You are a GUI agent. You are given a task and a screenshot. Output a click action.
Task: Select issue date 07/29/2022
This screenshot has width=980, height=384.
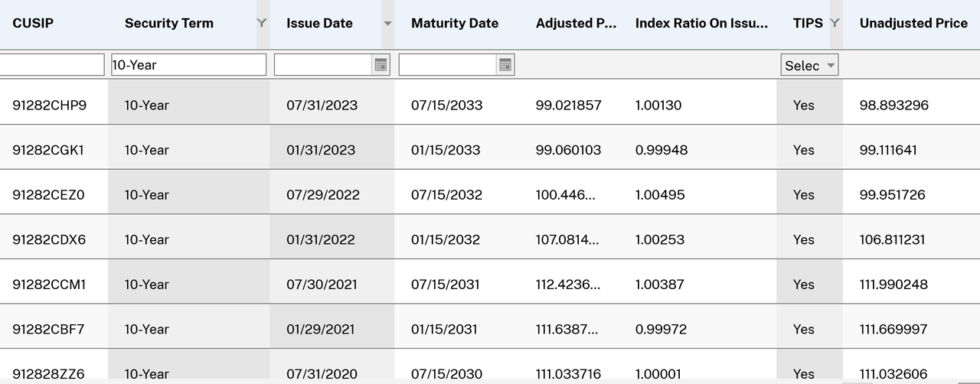click(x=323, y=194)
